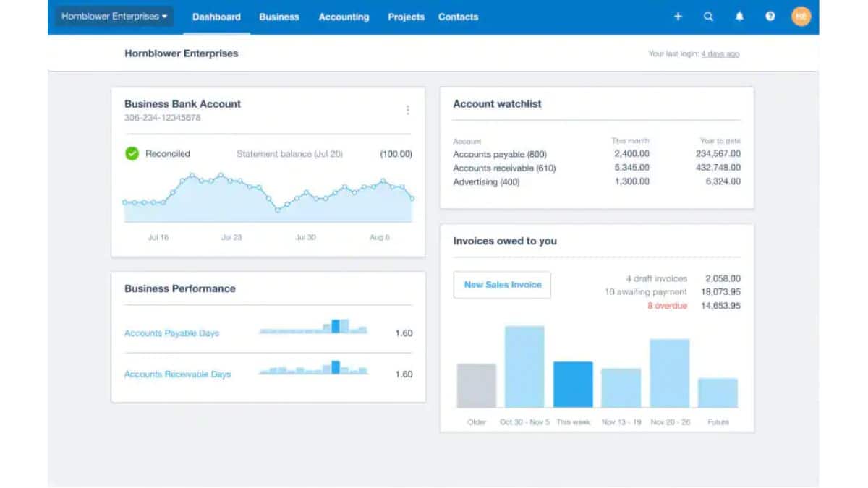Click the plus icon to add new item

pyautogui.click(x=678, y=17)
